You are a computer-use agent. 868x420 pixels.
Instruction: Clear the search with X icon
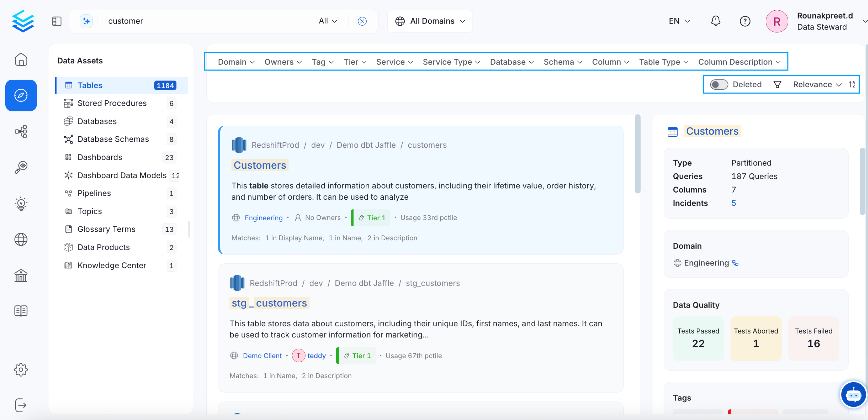pos(362,21)
